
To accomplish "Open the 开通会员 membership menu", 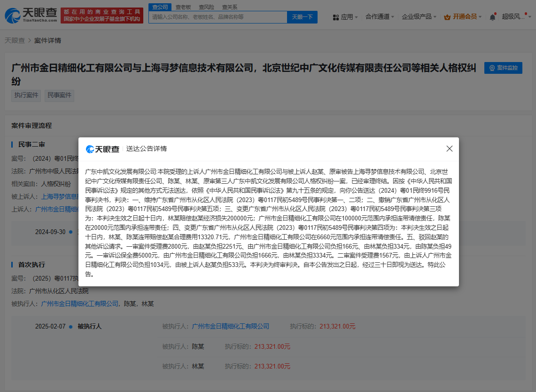I will click(x=463, y=16).
